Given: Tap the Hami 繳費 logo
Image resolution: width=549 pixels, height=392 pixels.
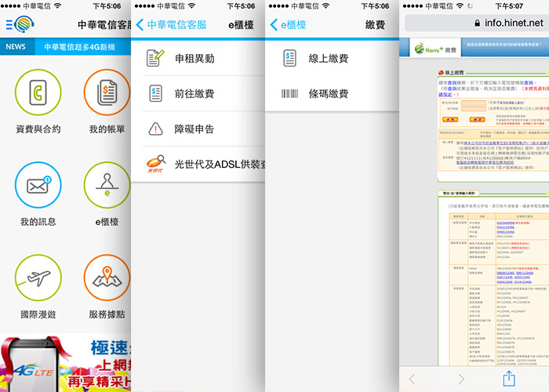Looking at the screenshot, I should point(435,49).
